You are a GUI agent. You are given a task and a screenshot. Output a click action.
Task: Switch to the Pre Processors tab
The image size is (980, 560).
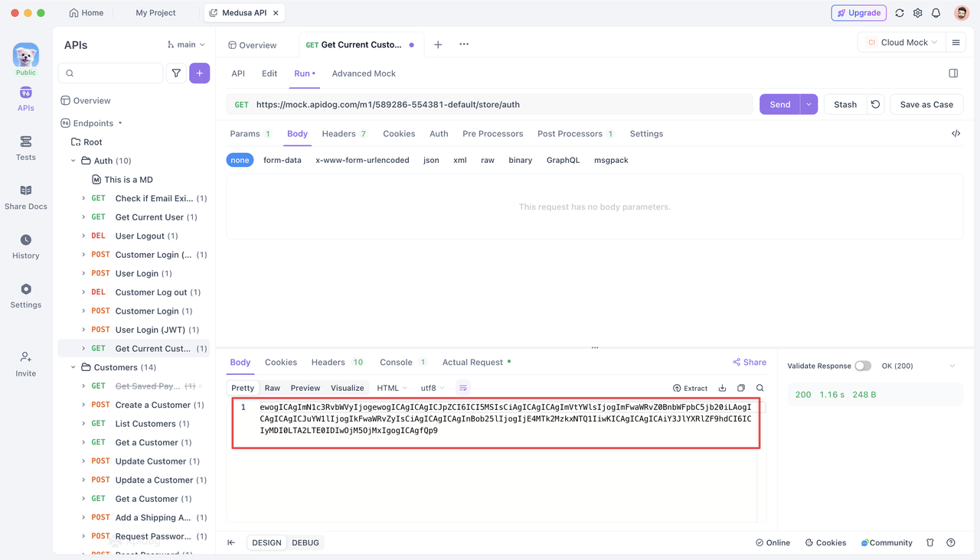[x=493, y=134]
